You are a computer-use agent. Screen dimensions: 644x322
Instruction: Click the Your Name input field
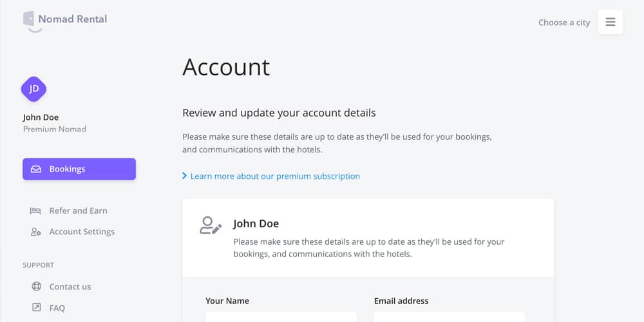(281, 317)
